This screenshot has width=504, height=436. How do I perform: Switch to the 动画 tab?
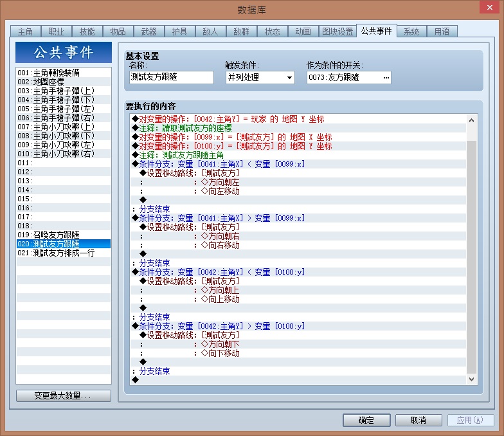pyautogui.click(x=303, y=32)
